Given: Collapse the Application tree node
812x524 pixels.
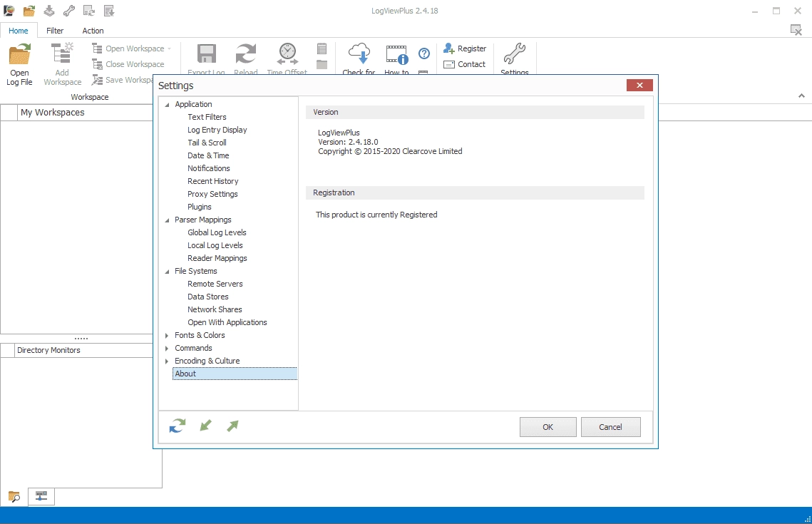Looking at the screenshot, I should pyautogui.click(x=168, y=105).
